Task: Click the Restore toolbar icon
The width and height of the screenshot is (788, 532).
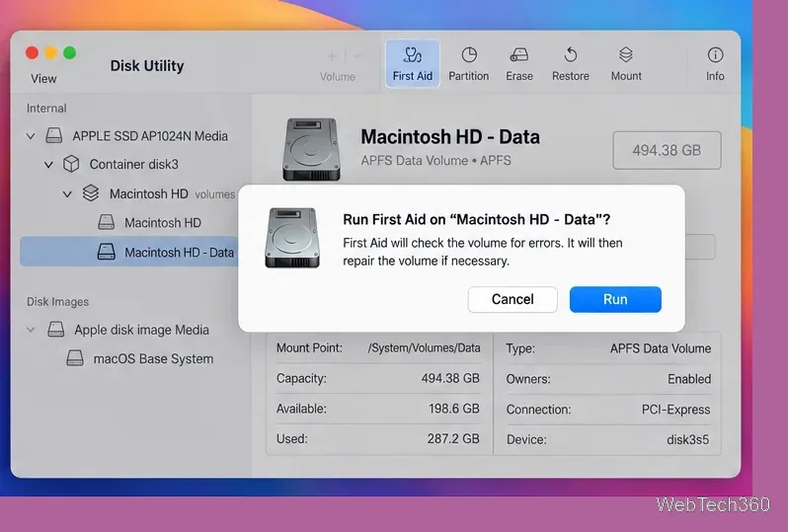Action: tap(571, 54)
